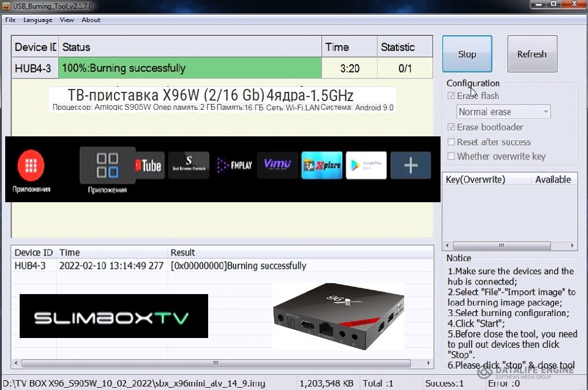Click the Available column header
Image resolution: width=588 pixels, height=390 pixels.
(554, 180)
